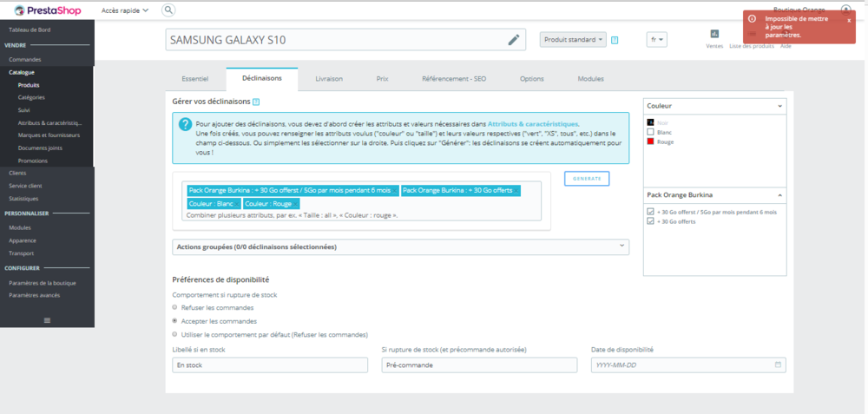Open the Ventes statistics chart icon

[714, 34]
